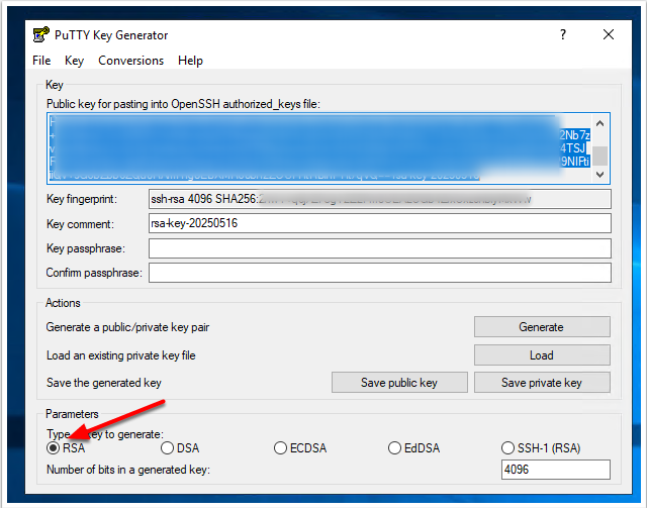647x508 pixels.
Task: Click Save private key button
Action: click(x=542, y=383)
